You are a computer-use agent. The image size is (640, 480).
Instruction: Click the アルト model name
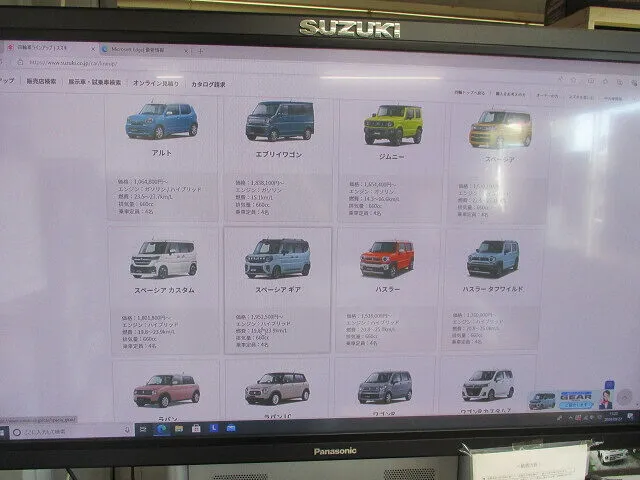tap(162, 153)
